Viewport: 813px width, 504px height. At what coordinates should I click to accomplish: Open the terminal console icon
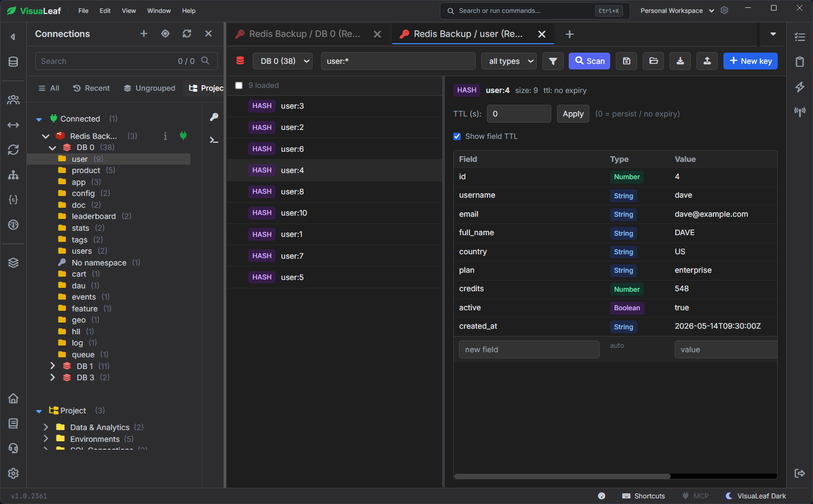tap(214, 140)
